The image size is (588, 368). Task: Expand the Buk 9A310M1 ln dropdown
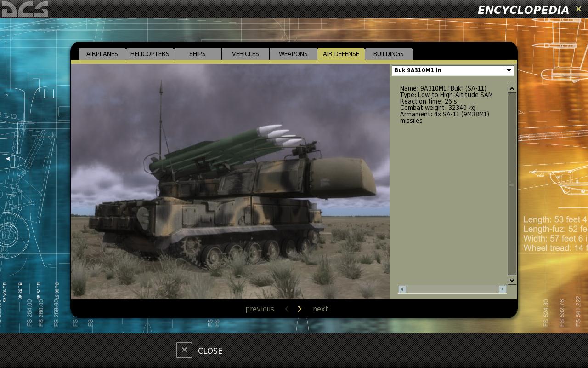[x=453, y=70]
